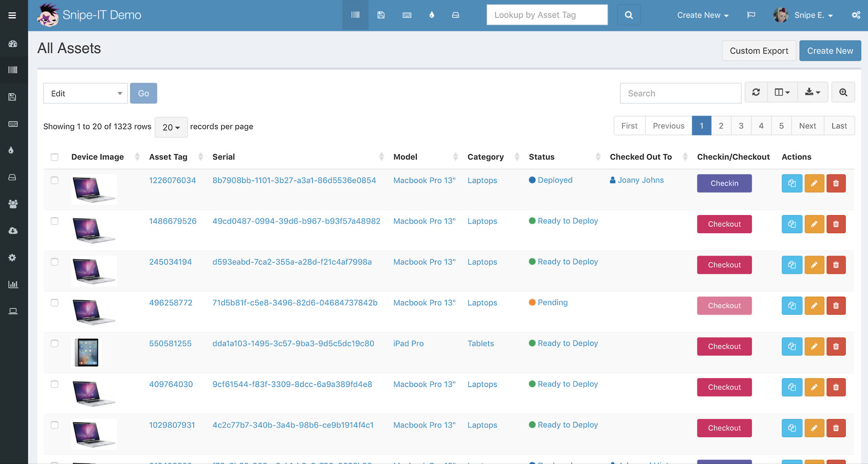Open Requestable laptop icon in the sidebar
This screenshot has width=868, height=464.
point(13,311)
